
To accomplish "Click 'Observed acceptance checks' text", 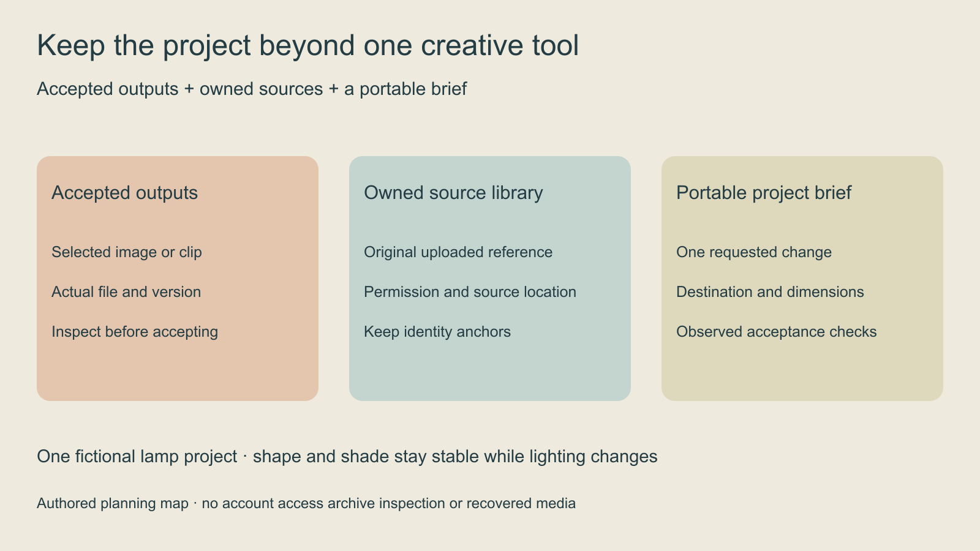I will tap(777, 332).
